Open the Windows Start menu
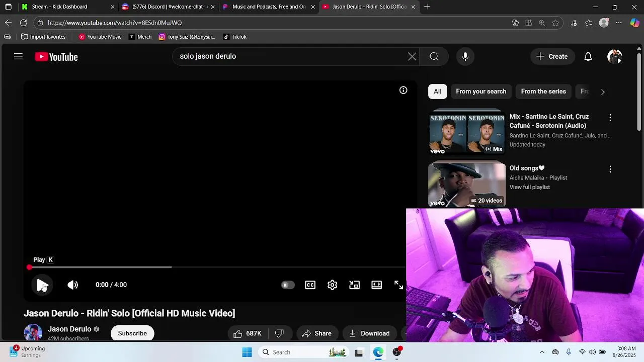644x362 pixels. pyautogui.click(x=247, y=352)
